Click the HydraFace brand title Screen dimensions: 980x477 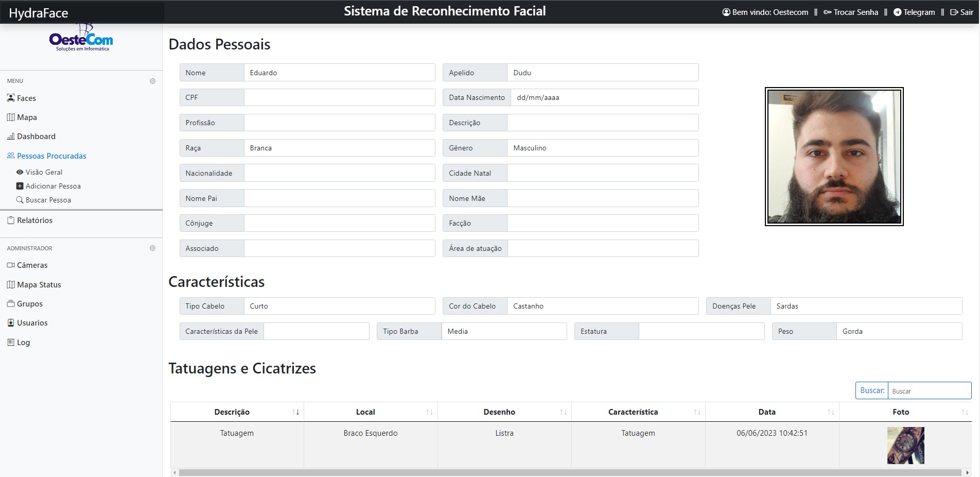(39, 13)
